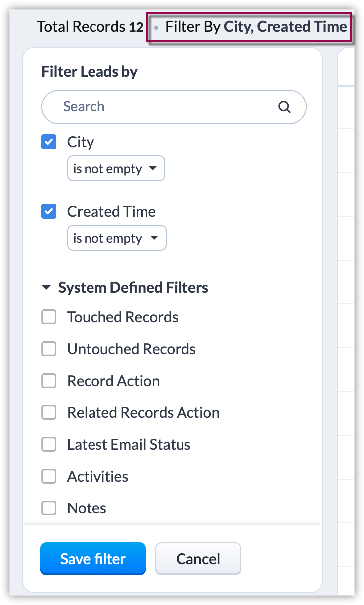Open City condition dropdown
The image size is (364, 605).
[116, 169]
